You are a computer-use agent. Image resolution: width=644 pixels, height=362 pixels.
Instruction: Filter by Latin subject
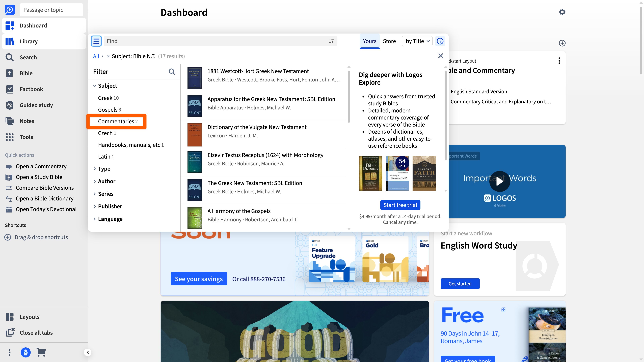pos(106,157)
